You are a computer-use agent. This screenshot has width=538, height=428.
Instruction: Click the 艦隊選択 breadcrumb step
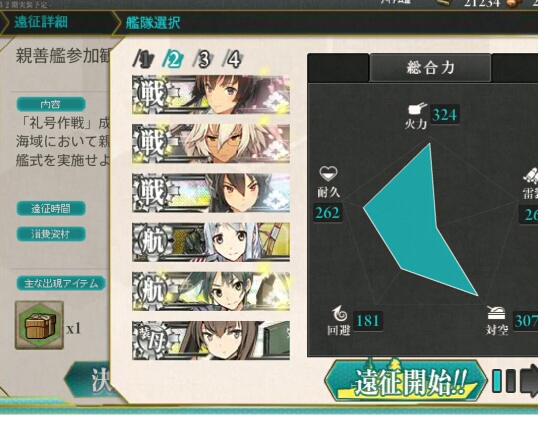pyautogui.click(x=153, y=23)
